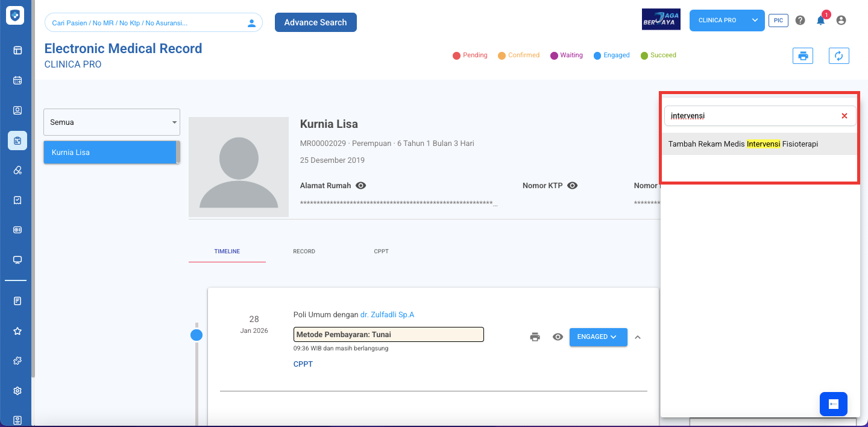Open the dr. Zulfadli Sp.A link

coord(387,315)
